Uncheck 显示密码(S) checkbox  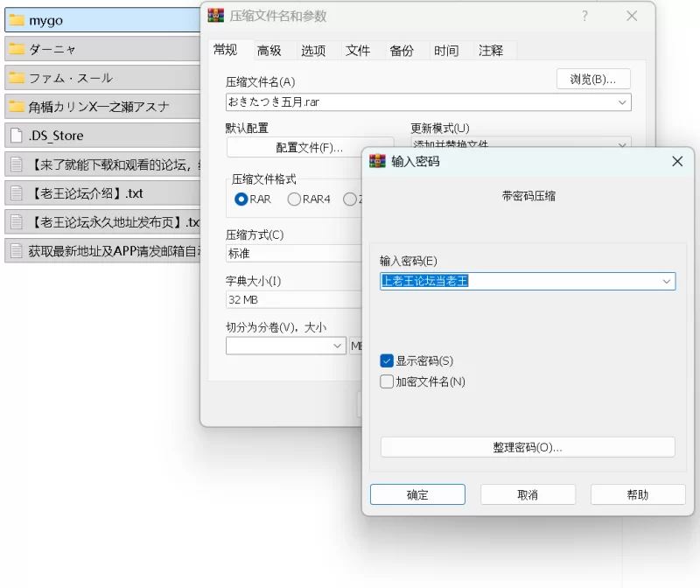[x=387, y=360]
